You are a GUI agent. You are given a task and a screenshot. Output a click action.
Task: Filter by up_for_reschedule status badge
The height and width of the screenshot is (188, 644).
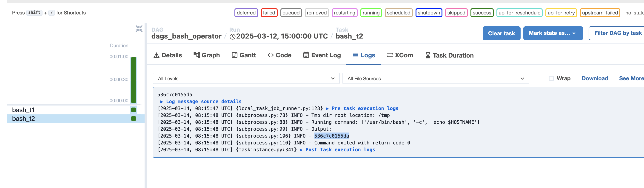[x=519, y=13]
